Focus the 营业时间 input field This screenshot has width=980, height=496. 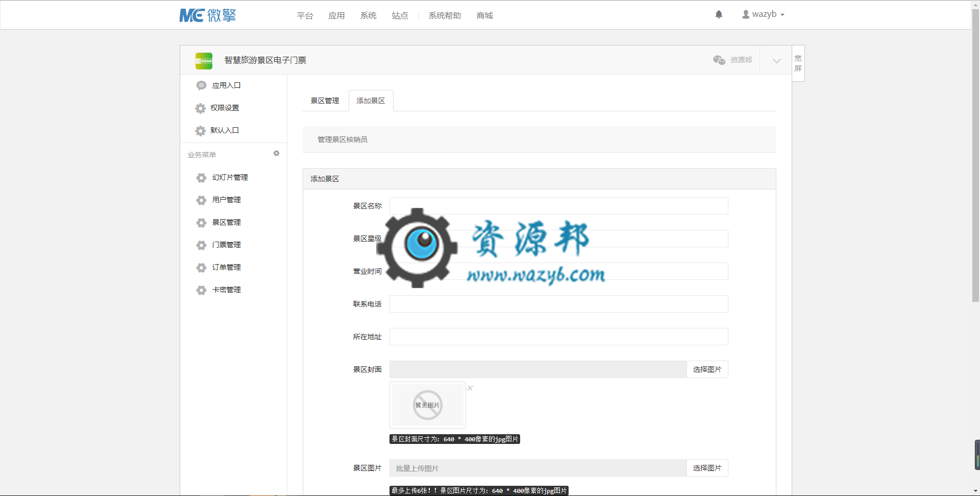[559, 271]
